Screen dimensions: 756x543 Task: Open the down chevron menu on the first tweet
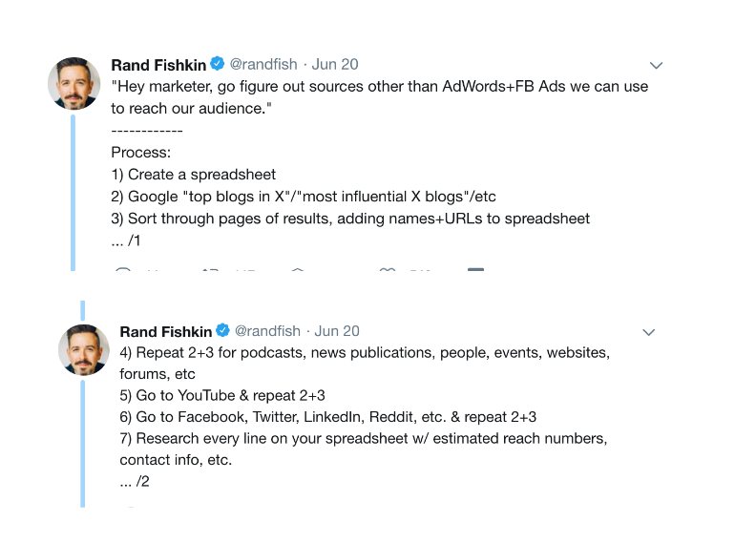click(x=656, y=65)
